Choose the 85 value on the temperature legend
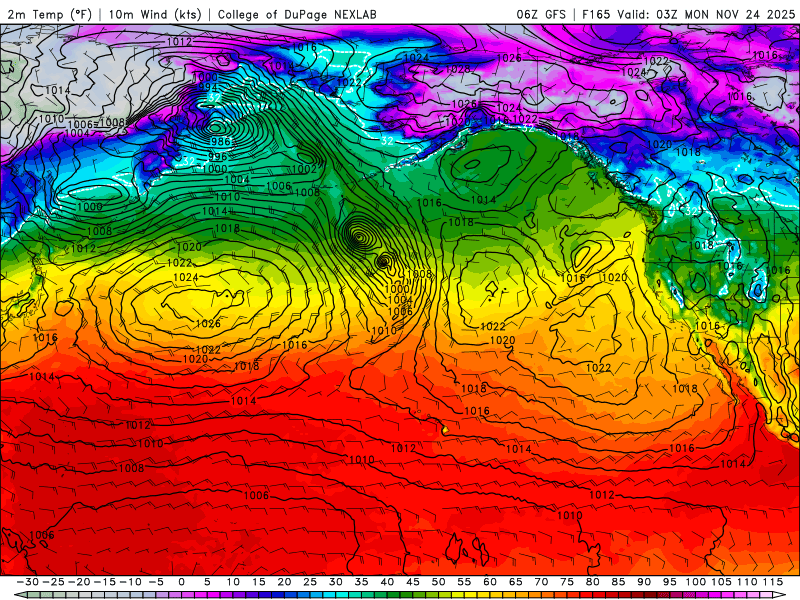 618,582
